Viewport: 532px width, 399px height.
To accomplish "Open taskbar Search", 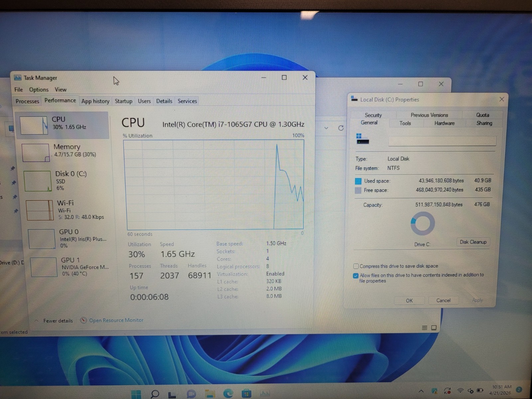I will click(155, 394).
